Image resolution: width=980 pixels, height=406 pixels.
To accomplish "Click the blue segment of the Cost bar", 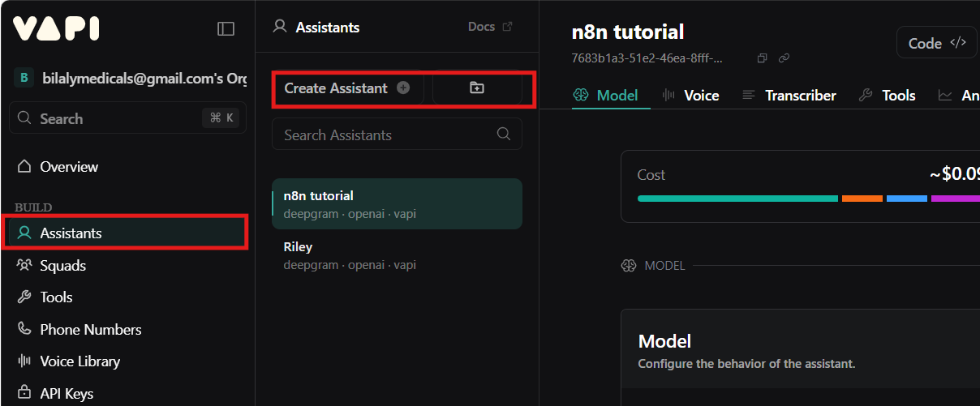I will [x=907, y=199].
